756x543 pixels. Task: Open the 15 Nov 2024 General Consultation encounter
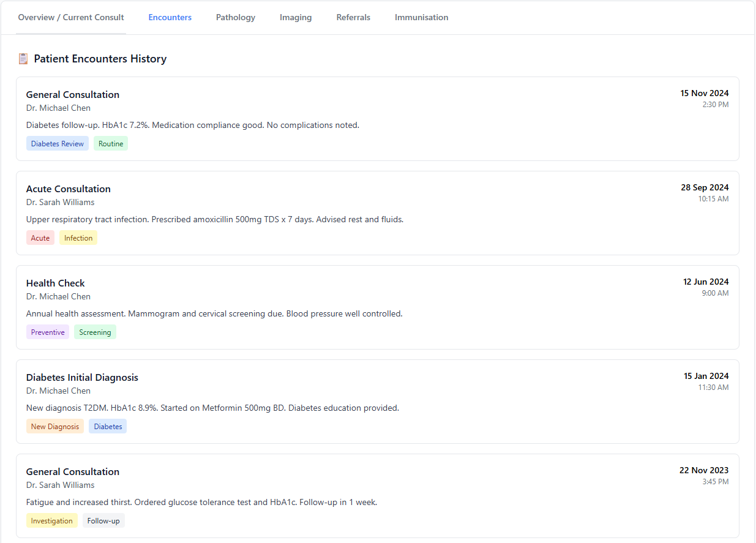(x=73, y=94)
